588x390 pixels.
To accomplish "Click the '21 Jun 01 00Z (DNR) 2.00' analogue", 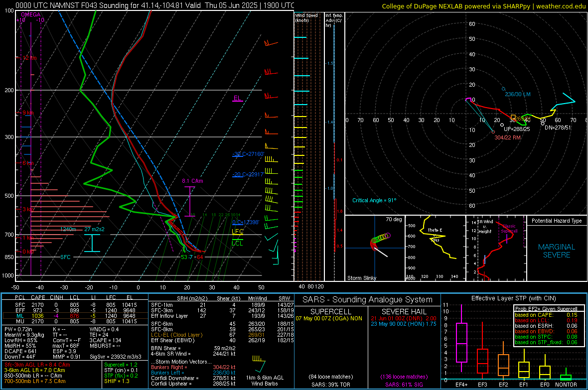I will tap(404, 318).
